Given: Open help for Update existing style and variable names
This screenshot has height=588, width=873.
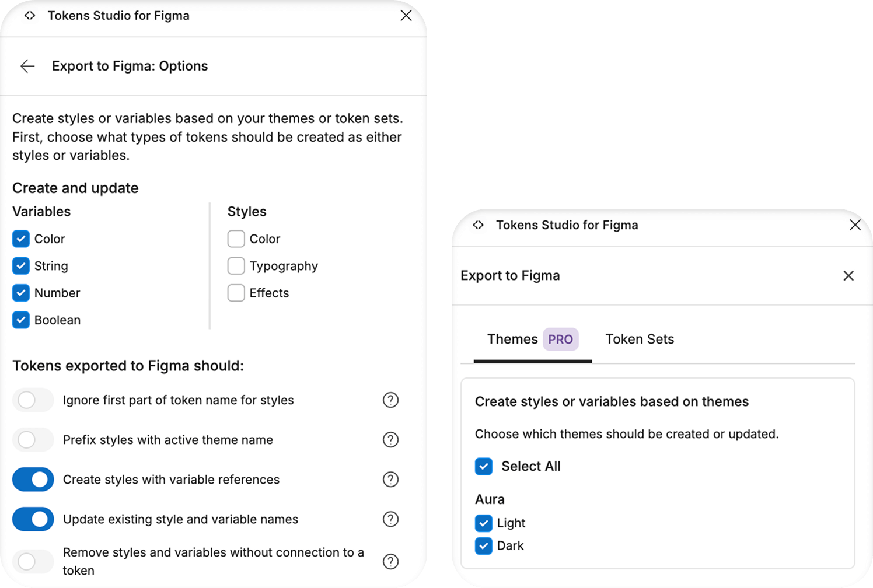Looking at the screenshot, I should [x=390, y=519].
